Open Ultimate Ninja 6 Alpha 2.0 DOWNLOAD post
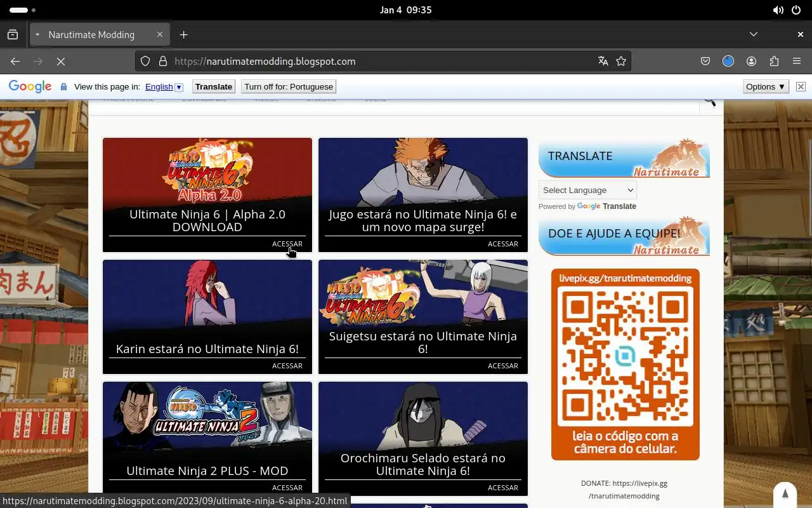Viewport: 812px width, 508px height. tap(207, 220)
